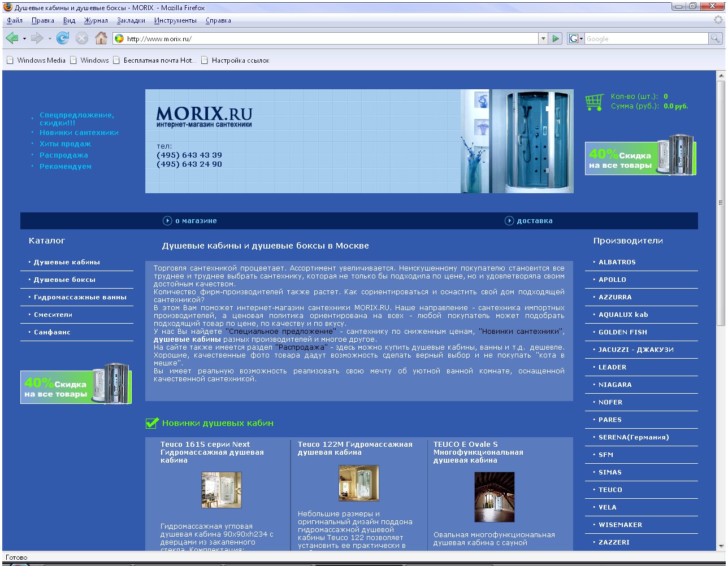Open the Журнал menu
The image size is (728, 566).
coord(96,20)
